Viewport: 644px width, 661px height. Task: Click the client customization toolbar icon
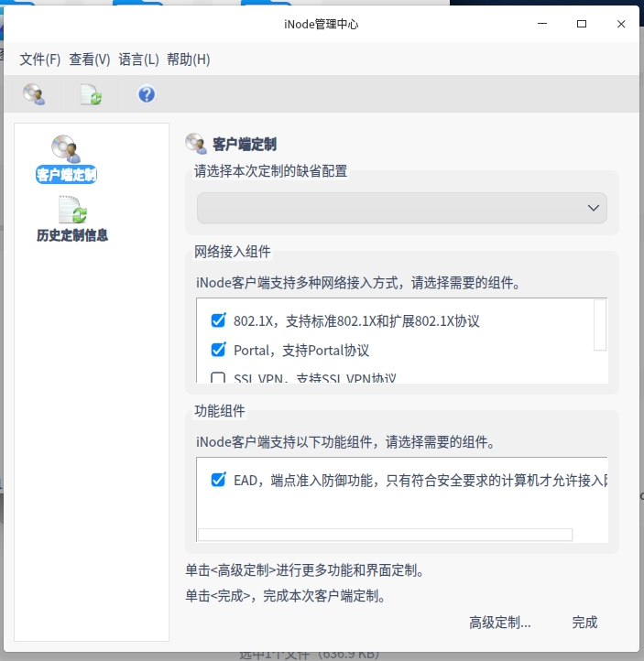click(x=34, y=94)
